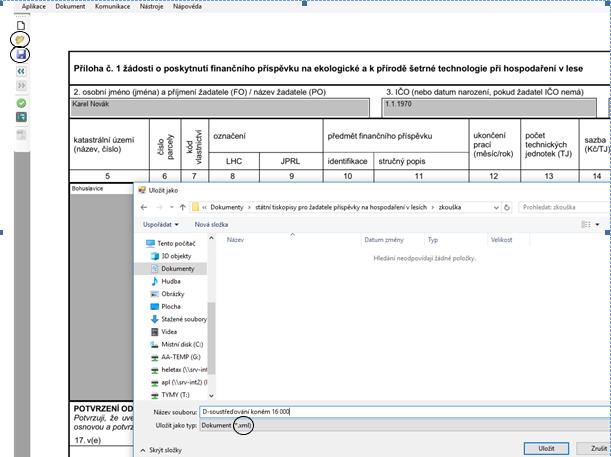Open a file with the yellow folder icon

point(20,40)
